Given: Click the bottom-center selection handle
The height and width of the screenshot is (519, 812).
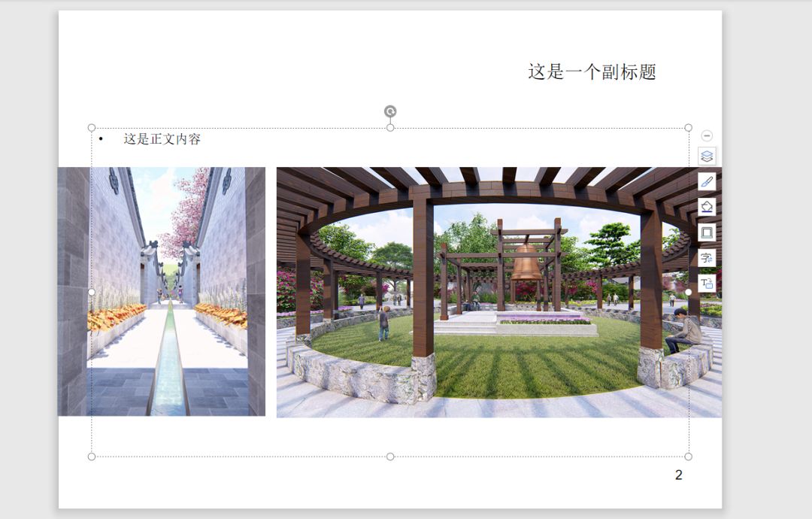Looking at the screenshot, I should point(389,455).
